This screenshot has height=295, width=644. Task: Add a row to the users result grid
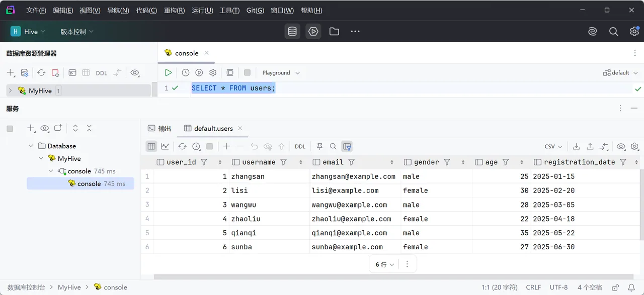227,146
